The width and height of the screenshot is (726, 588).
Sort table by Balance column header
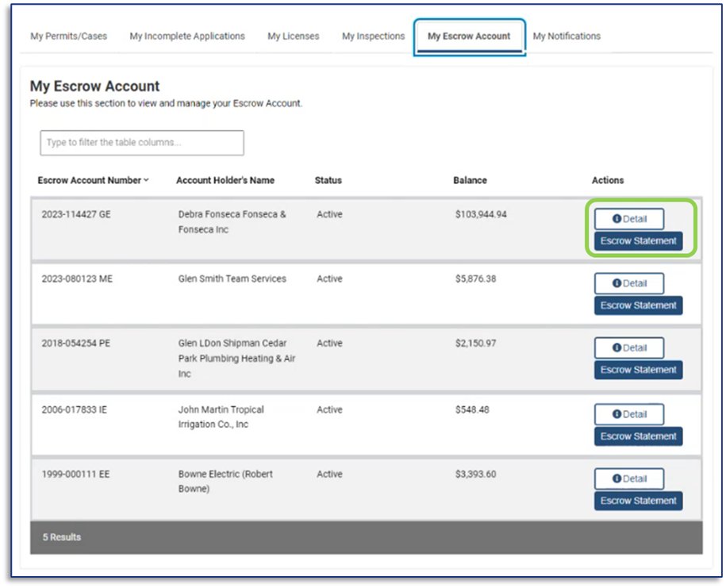point(470,180)
